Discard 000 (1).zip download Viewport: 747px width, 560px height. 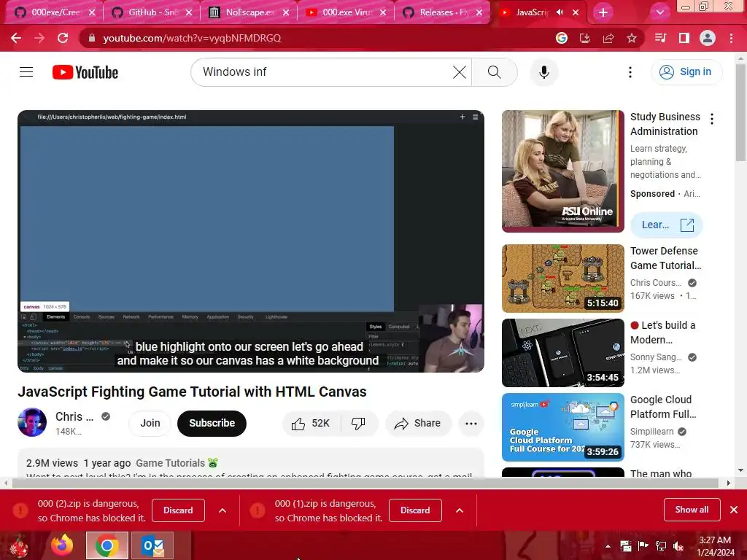coord(415,510)
